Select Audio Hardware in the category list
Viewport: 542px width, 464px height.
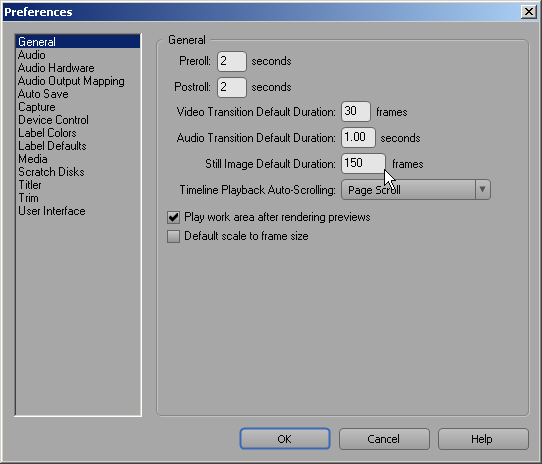pyautogui.click(x=56, y=68)
